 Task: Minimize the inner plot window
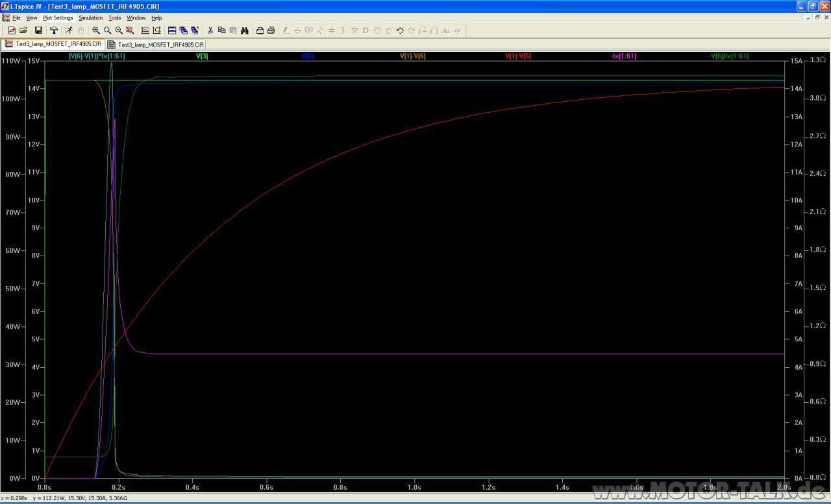click(808, 18)
